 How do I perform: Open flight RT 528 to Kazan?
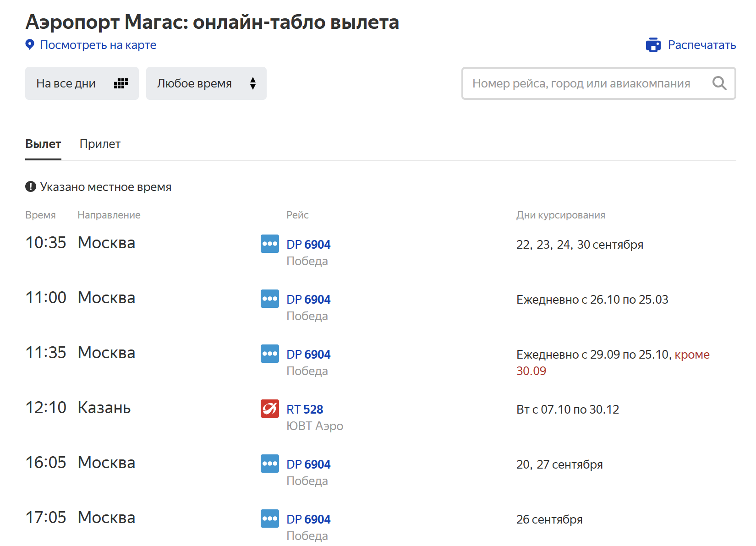305,409
